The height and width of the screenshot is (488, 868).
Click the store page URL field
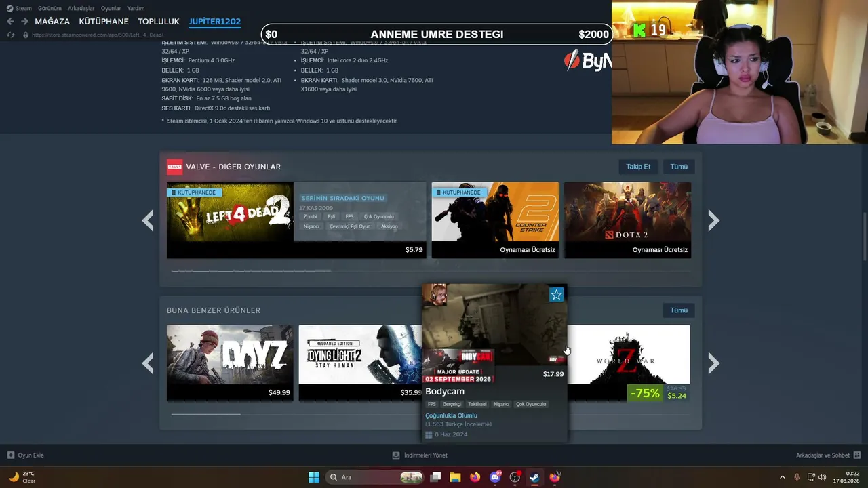tap(98, 35)
